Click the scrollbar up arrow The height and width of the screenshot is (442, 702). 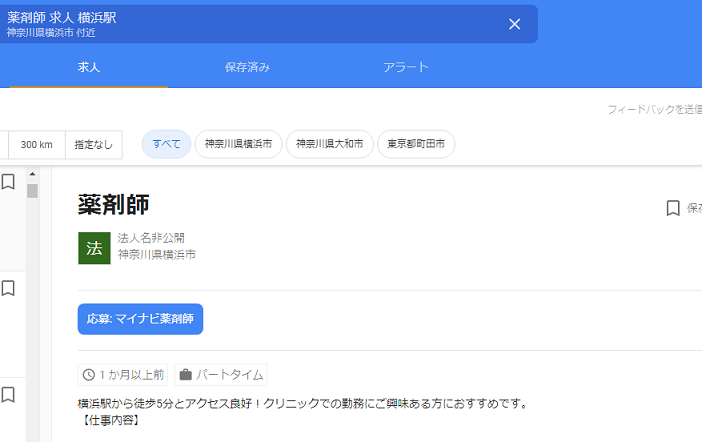coord(32,174)
